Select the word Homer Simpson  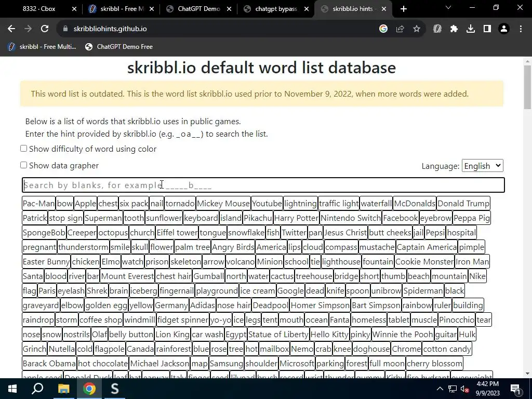click(x=320, y=305)
